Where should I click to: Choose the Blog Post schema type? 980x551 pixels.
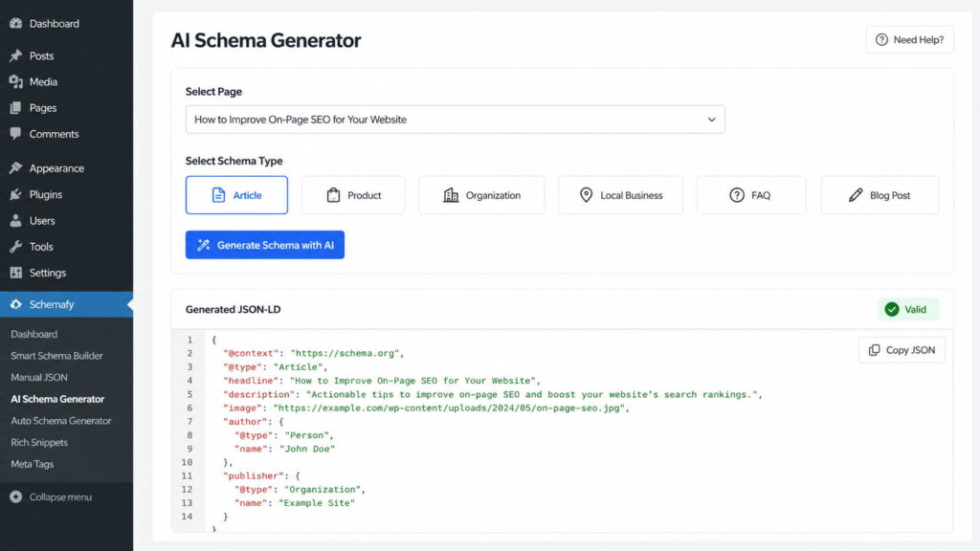[880, 195]
